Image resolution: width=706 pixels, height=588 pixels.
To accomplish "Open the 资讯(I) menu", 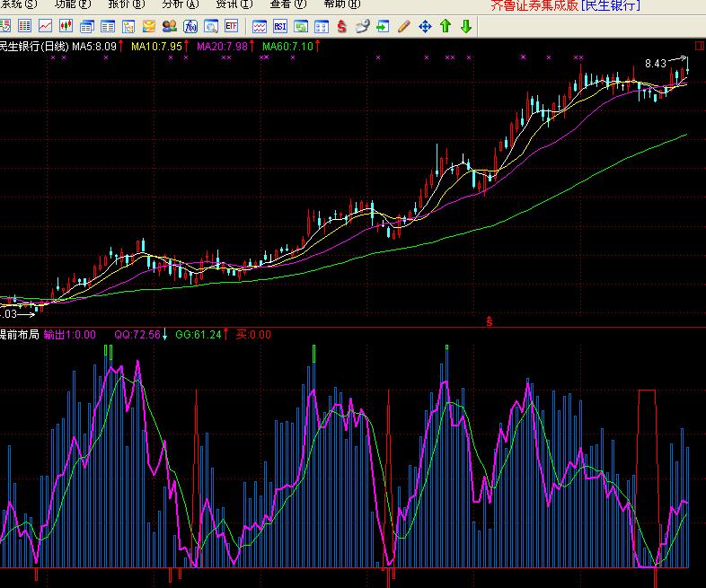I will tap(234, 4).
